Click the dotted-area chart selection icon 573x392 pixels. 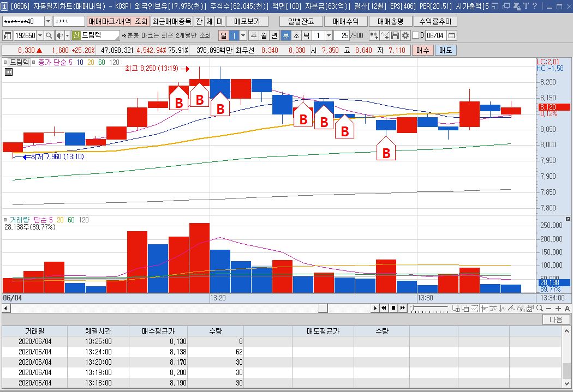pyautogui.click(x=475, y=309)
